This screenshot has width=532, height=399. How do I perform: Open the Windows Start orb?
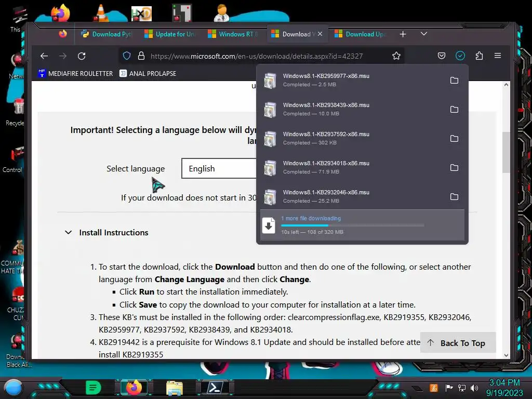(x=13, y=388)
